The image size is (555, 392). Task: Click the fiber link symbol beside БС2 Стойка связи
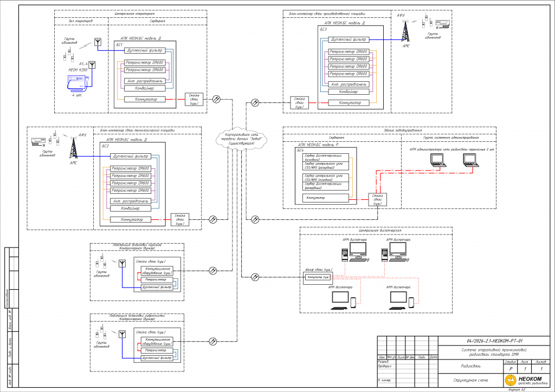pyautogui.click(x=212, y=219)
